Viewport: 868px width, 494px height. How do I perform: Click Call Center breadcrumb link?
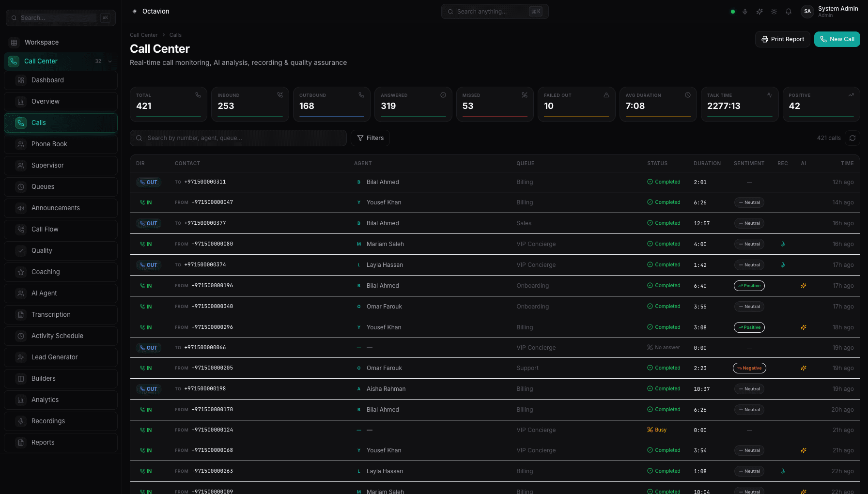pyautogui.click(x=143, y=35)
